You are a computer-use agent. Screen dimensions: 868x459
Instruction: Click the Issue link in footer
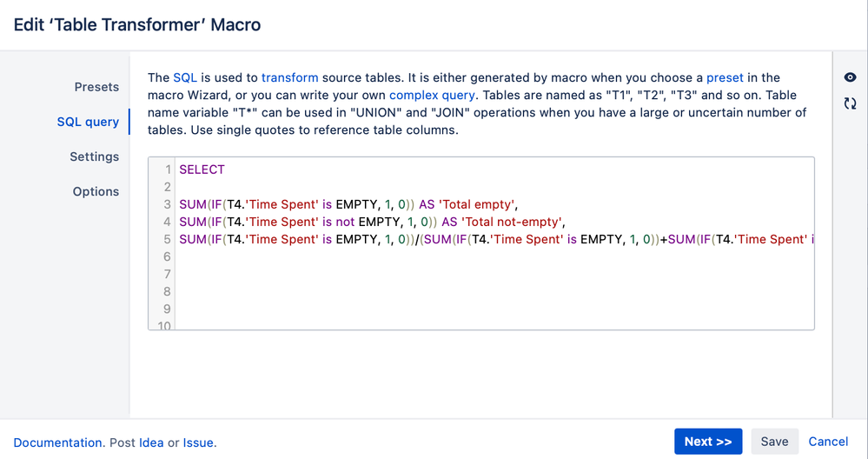198,443
